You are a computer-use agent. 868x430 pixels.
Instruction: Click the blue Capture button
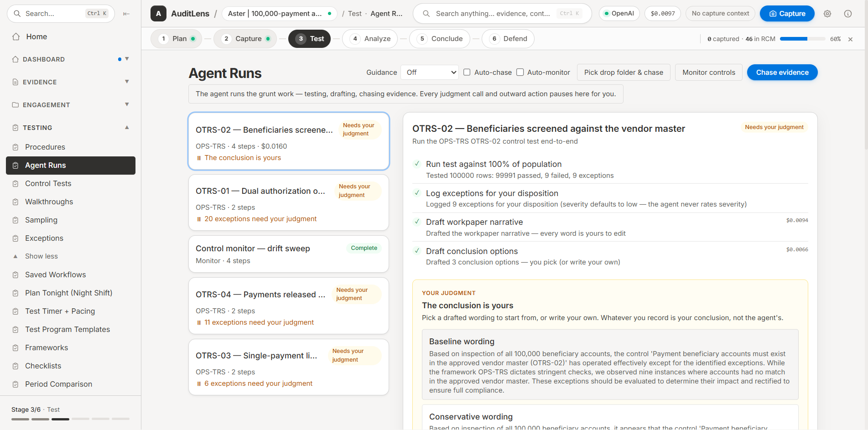coord(787,14)
